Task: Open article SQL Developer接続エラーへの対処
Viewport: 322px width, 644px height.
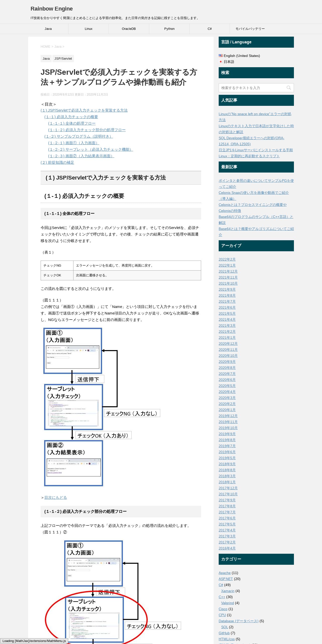Action: (251, 141)
